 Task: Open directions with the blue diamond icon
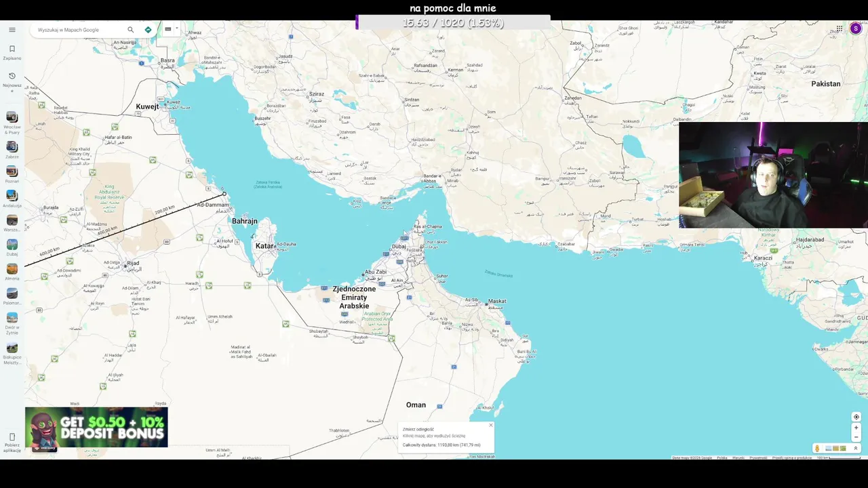(148, 30)
